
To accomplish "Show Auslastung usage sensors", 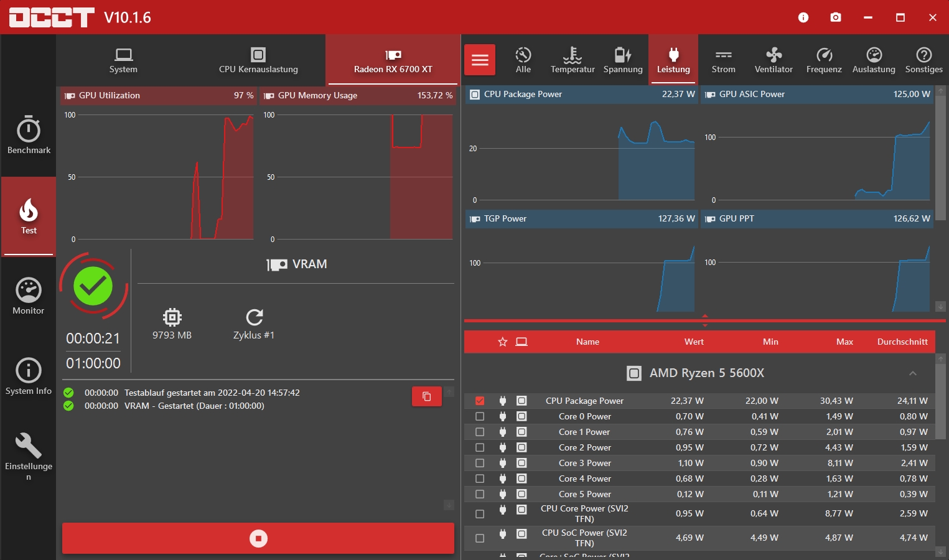I will (x=874, y=60).
